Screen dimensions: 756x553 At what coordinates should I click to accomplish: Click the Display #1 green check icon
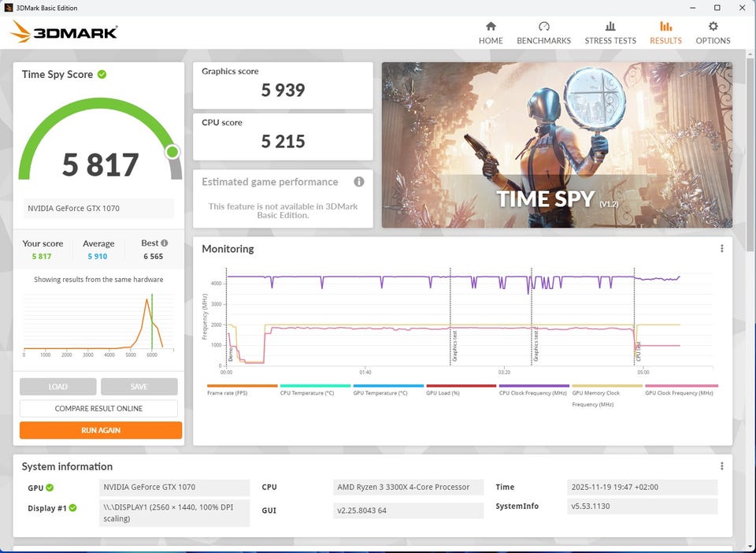coord(72,507)
